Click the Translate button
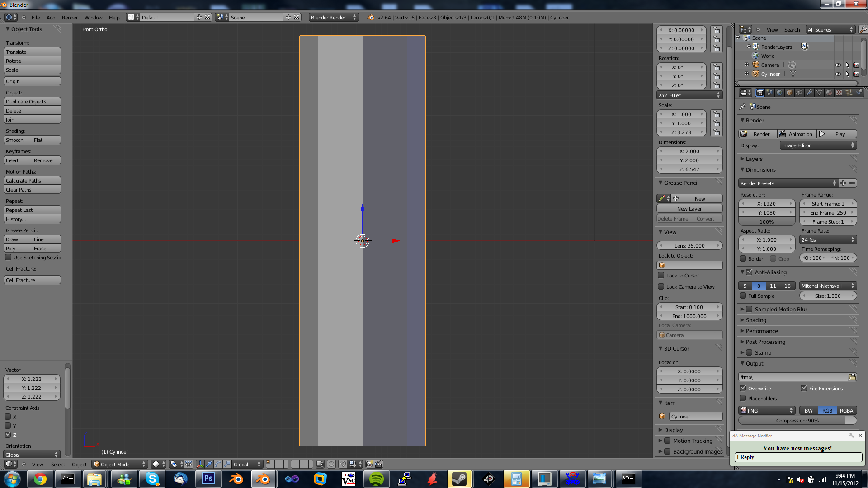This screenshot has height=488, width=868. click(32, 52)
